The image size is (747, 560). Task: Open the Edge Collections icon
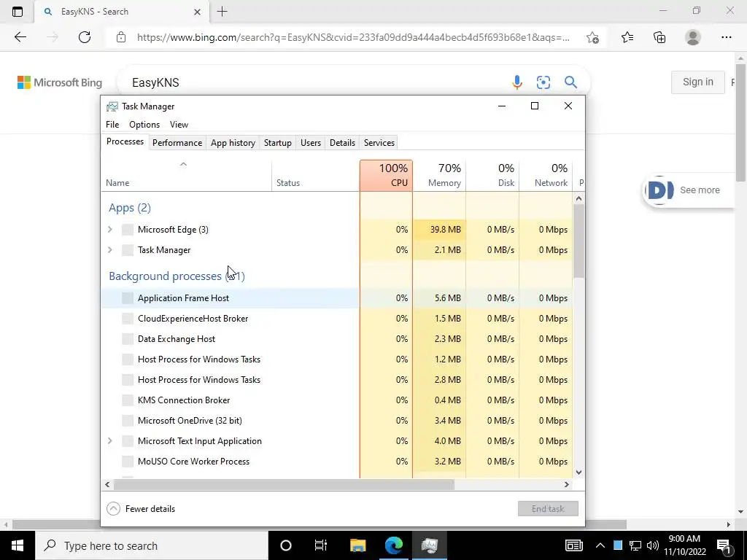click(x=659, y=37)
